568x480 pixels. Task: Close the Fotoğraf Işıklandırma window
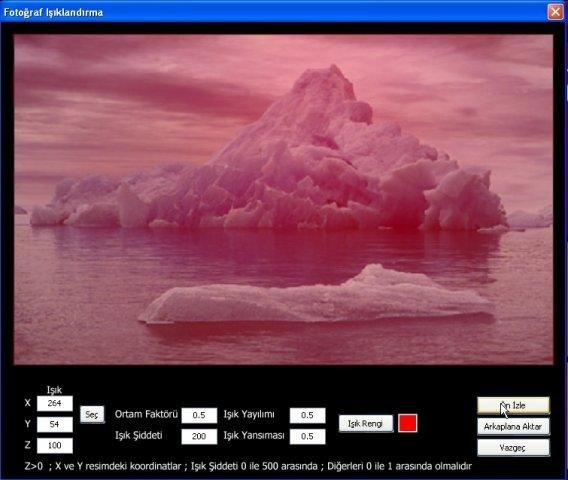coord(555,12)
